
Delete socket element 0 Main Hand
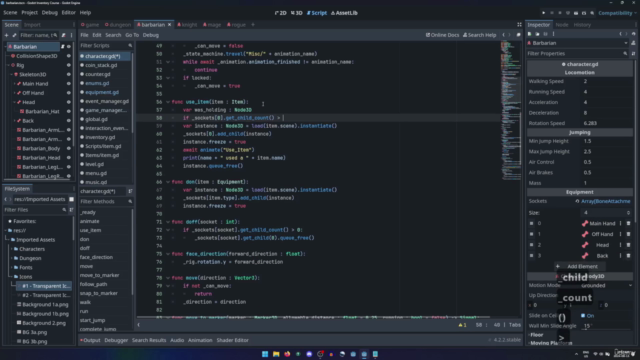click(x=628, y=223)
